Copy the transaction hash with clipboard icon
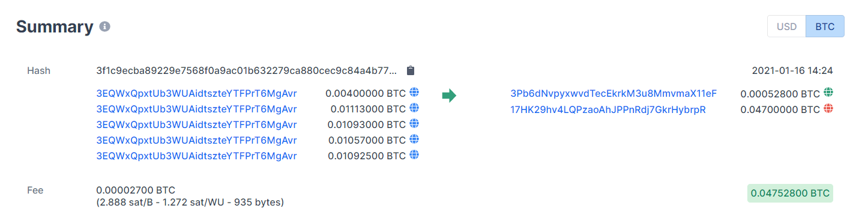868x223 pixels. pos(411,70)
